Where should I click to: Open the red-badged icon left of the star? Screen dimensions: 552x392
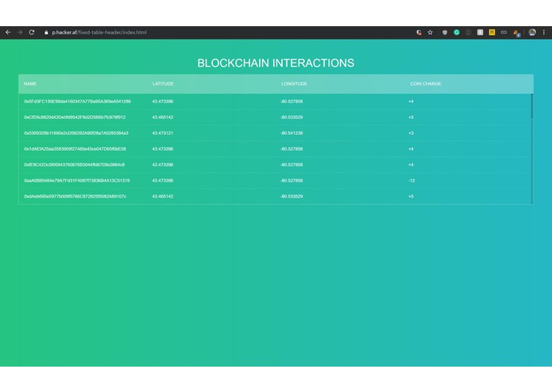419,33
